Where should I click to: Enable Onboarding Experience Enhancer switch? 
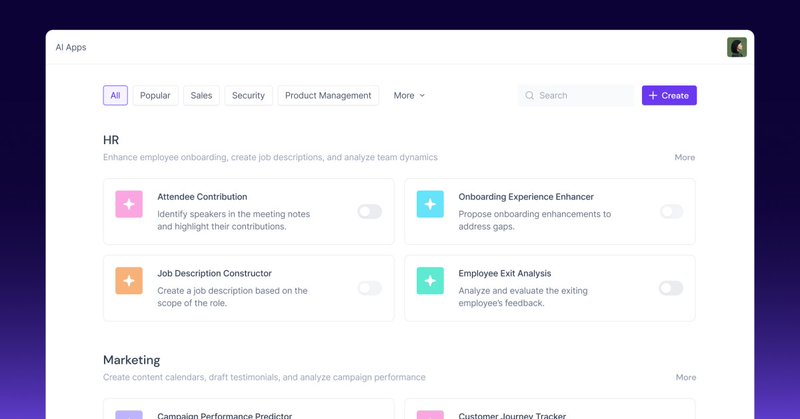(671, 211)
